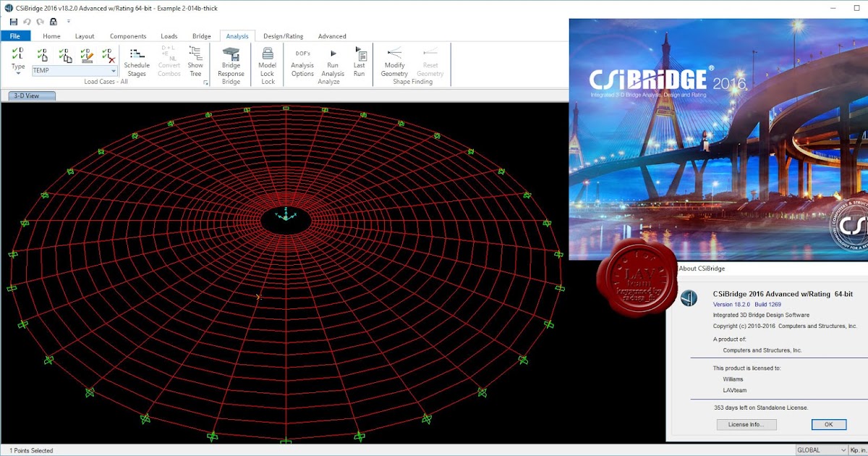
Task: Open the Load Cases group dialog launcher
Action: pyautogui.click(x=205, y=83)
